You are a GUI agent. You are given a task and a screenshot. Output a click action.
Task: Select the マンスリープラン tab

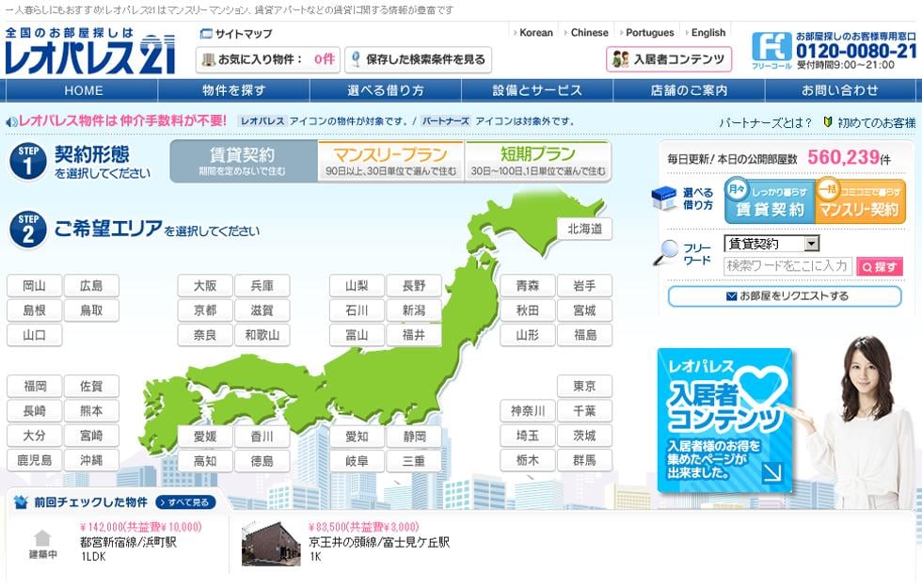click(390, 161)
